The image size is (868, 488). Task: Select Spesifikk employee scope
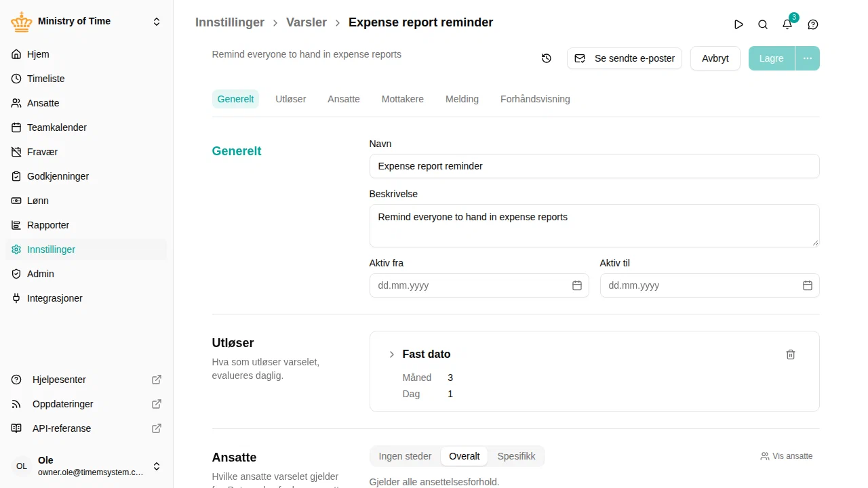coord(516,456)
